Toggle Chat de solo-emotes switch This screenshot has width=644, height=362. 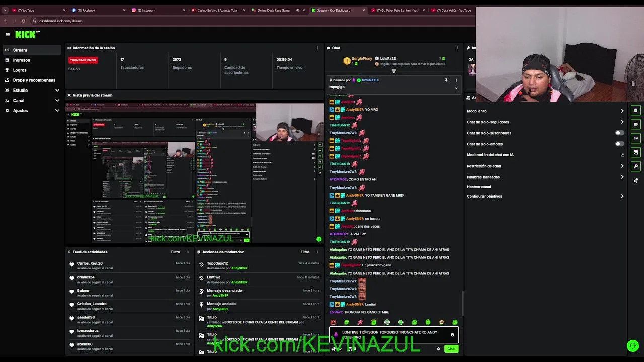[620, 144]
